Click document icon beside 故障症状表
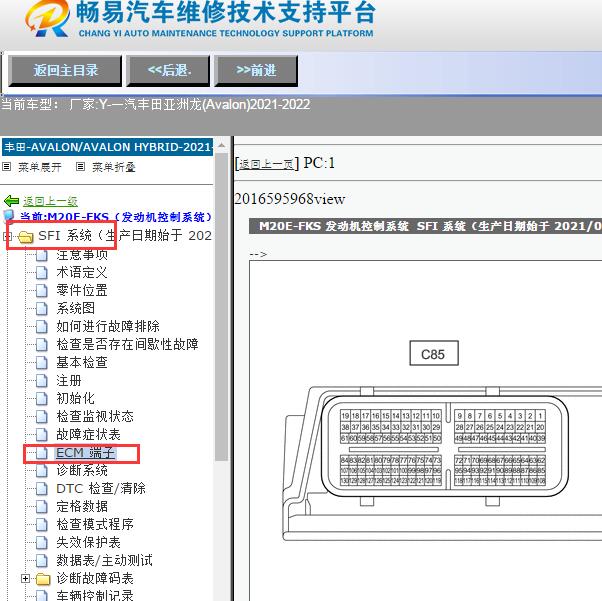This screenshot has width=602, height=601. click(41, 435)
